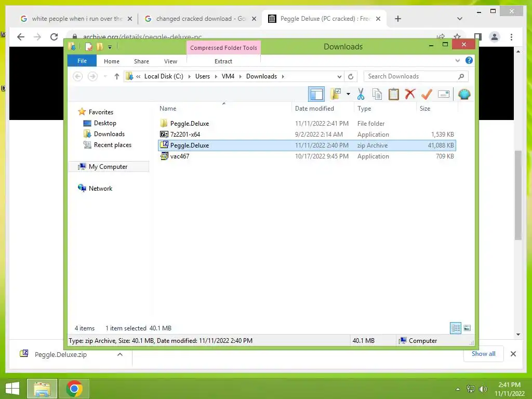
Task: Open address bar history dropdown
Action: point(339,76)
